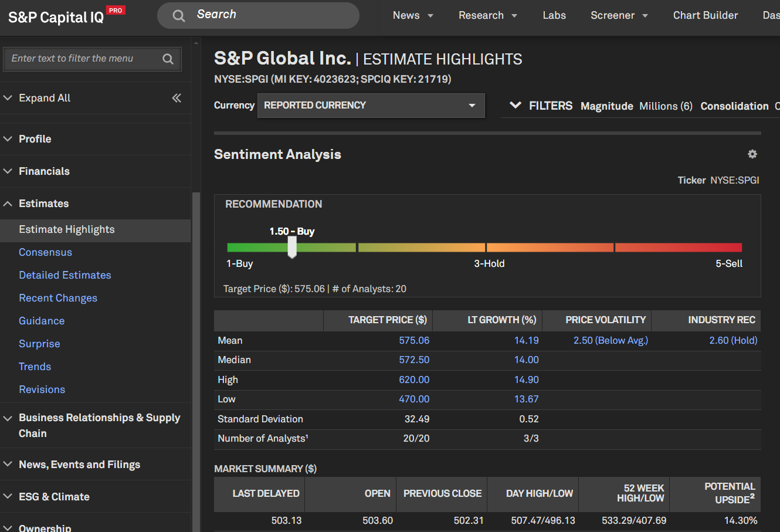Expand Business Relationships & Supply Chain
Screen dimensions: 780x532
point(99,425)
